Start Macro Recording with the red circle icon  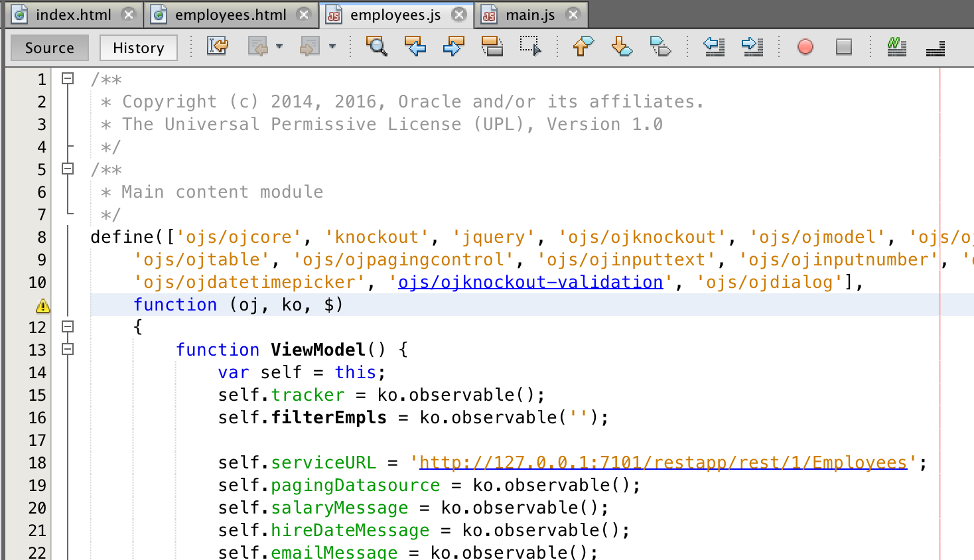pos(805,47)
